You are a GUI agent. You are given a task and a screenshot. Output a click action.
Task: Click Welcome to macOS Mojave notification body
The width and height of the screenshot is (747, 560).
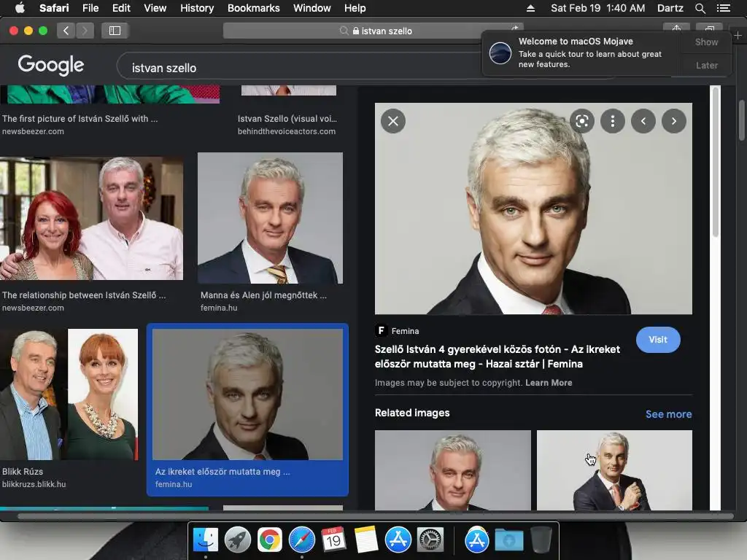pos(581,53)
